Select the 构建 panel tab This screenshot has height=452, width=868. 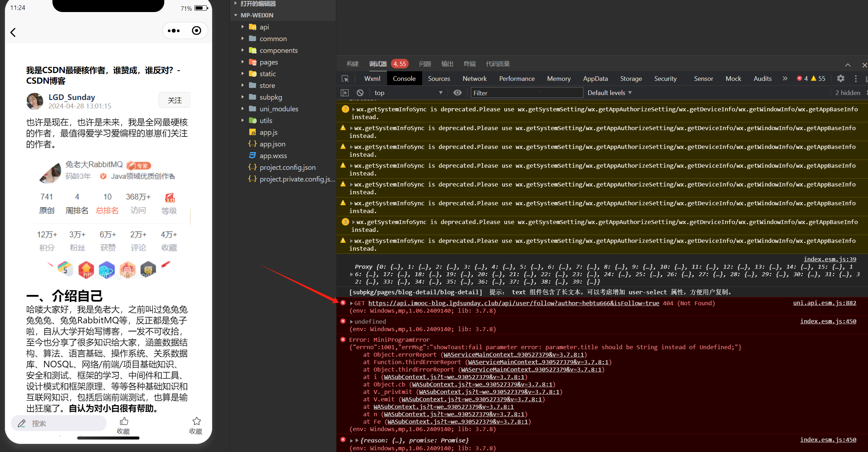[x=352, y=64]
